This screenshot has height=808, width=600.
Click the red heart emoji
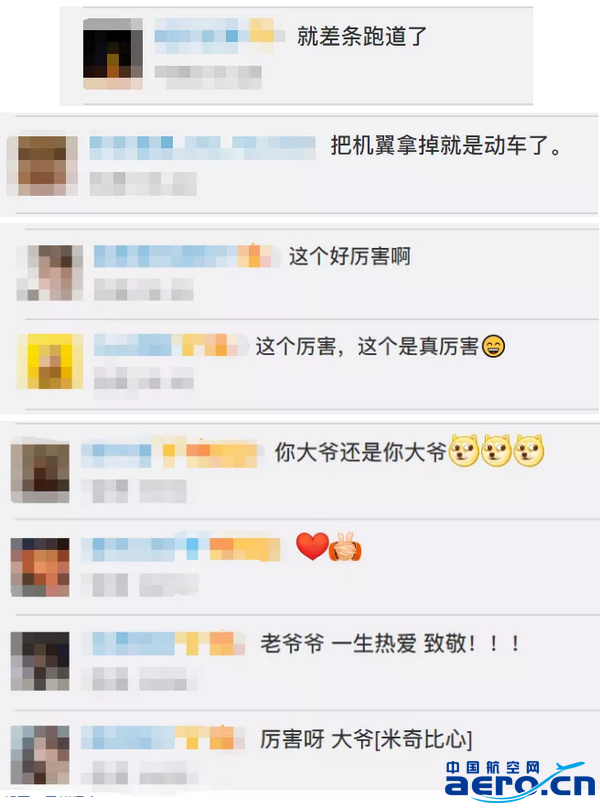[312, 546]
